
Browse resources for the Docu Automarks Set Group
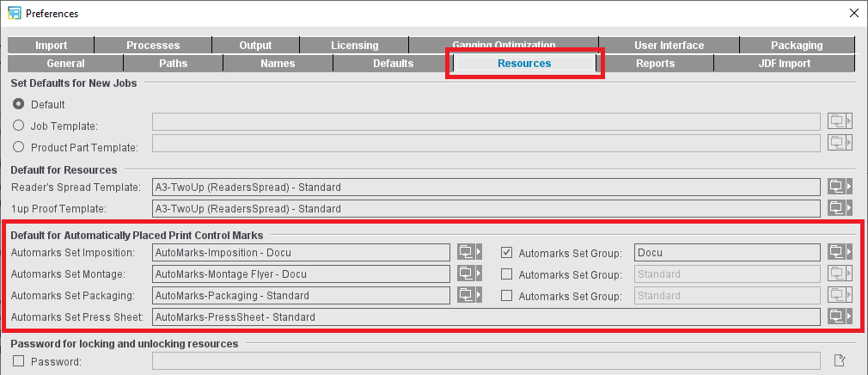pyautogui.click(x=839, y=252)
